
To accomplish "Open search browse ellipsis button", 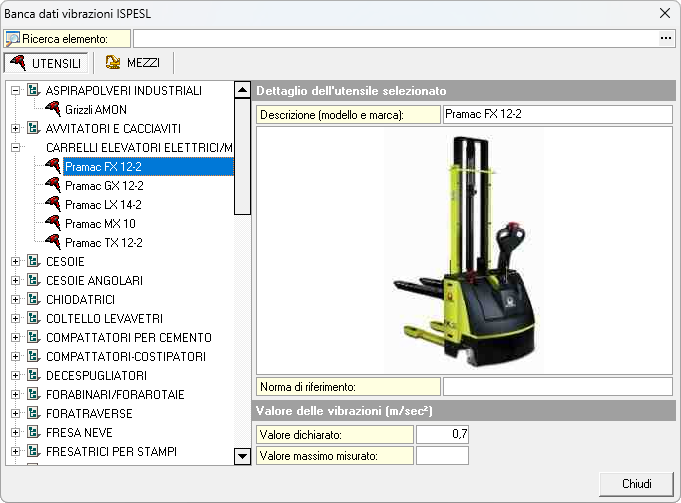I will pyautogui.click(x=666, y=38).
